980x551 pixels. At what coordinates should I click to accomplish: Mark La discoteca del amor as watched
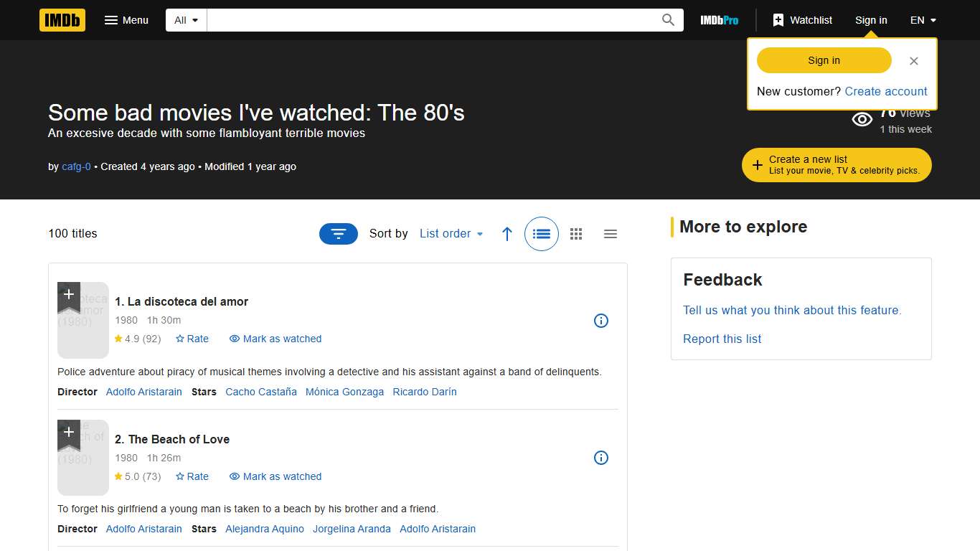click(275, 339)
